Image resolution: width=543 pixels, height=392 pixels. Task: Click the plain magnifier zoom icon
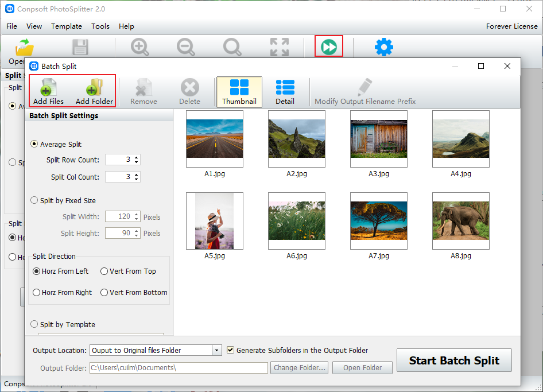pyautogui.click(x=232, y=47)
